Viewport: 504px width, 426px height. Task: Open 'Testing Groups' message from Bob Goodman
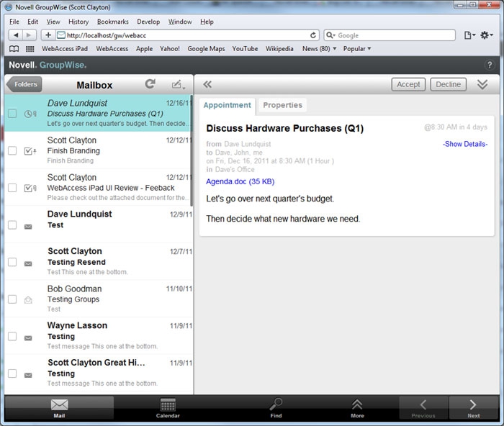tap(99, 299)
